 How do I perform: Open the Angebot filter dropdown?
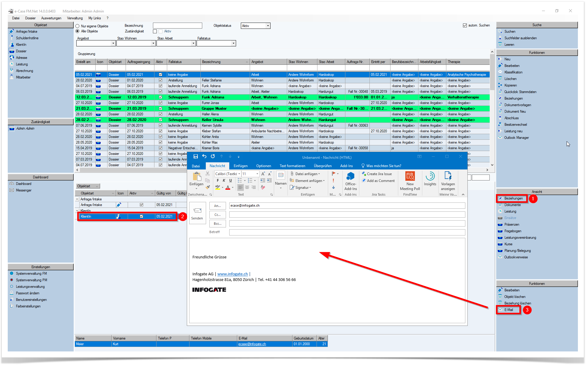click(113, 43)
